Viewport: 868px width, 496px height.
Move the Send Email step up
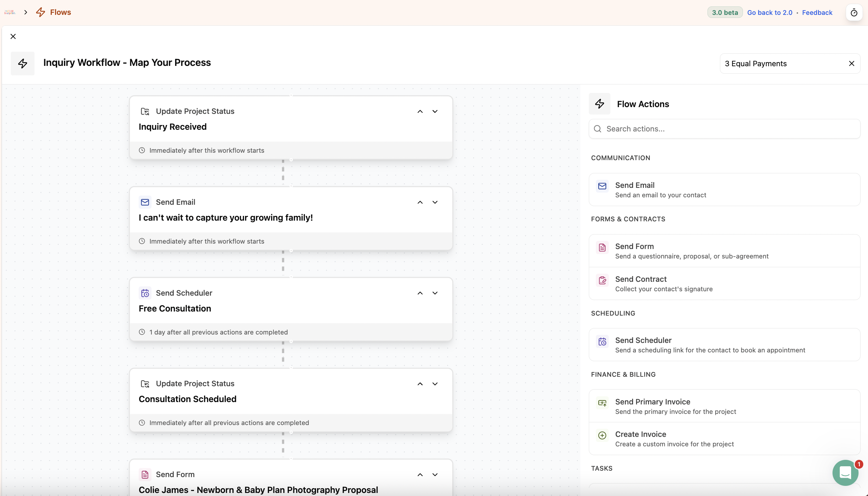[420, 202]
